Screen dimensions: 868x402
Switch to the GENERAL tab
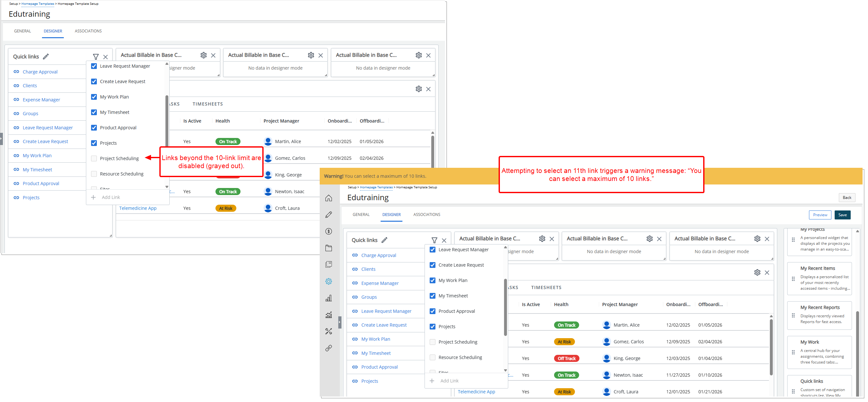click(x=361, y=215)
